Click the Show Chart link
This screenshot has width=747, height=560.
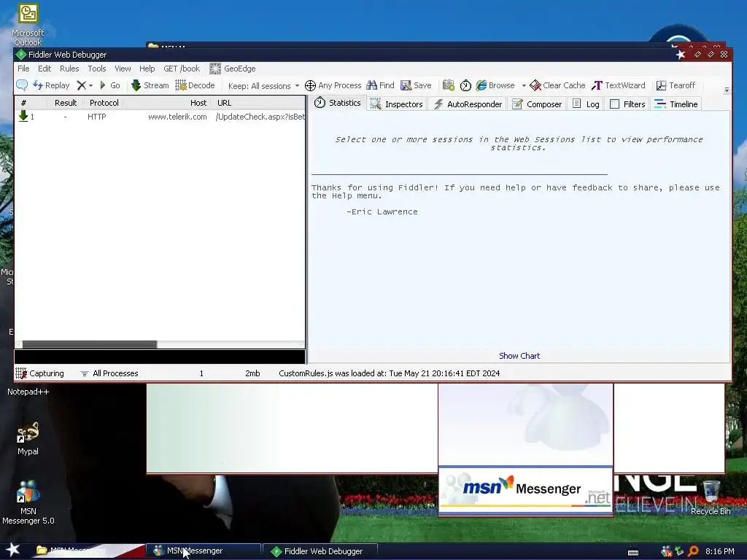pyautogui.click(x=519, y=356)
